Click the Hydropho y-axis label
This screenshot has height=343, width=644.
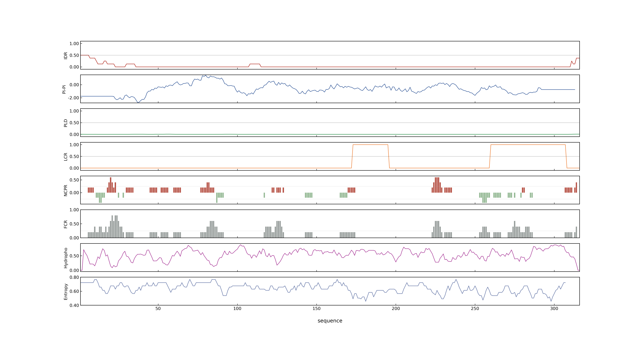tap(66, 258)
